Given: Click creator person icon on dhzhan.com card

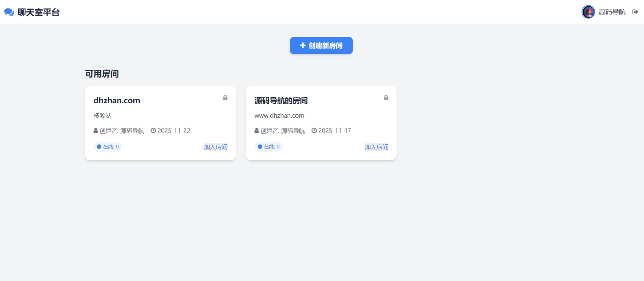Looking at the screenshot, I should [96, 131].
